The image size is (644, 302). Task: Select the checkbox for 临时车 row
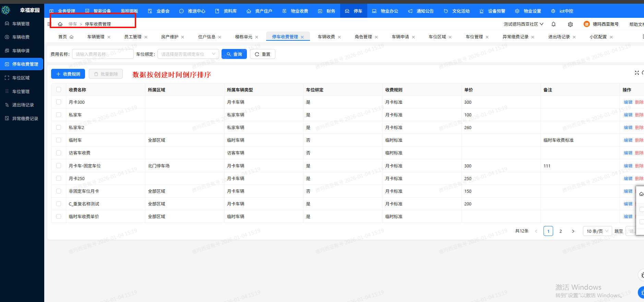[59, 140]
